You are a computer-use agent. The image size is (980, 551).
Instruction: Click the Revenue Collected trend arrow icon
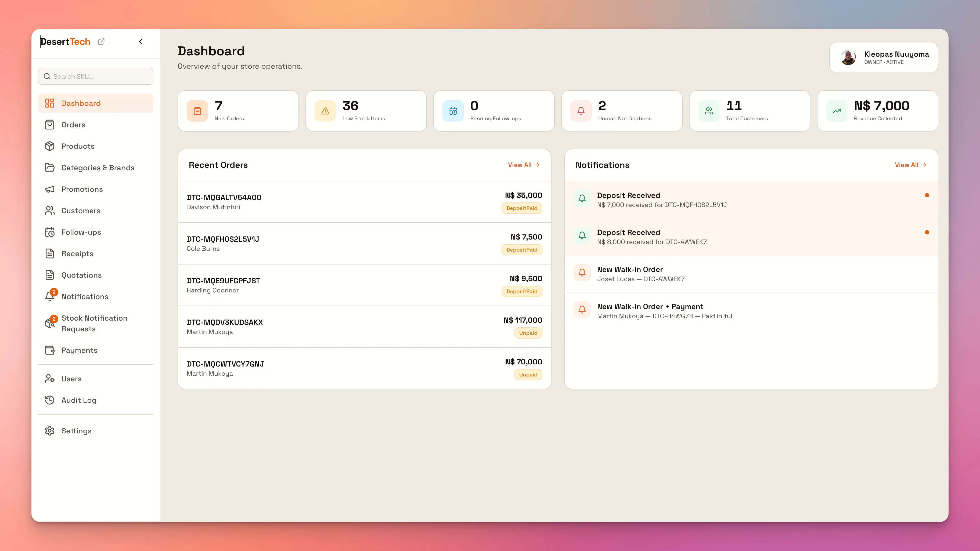[837, 111]
